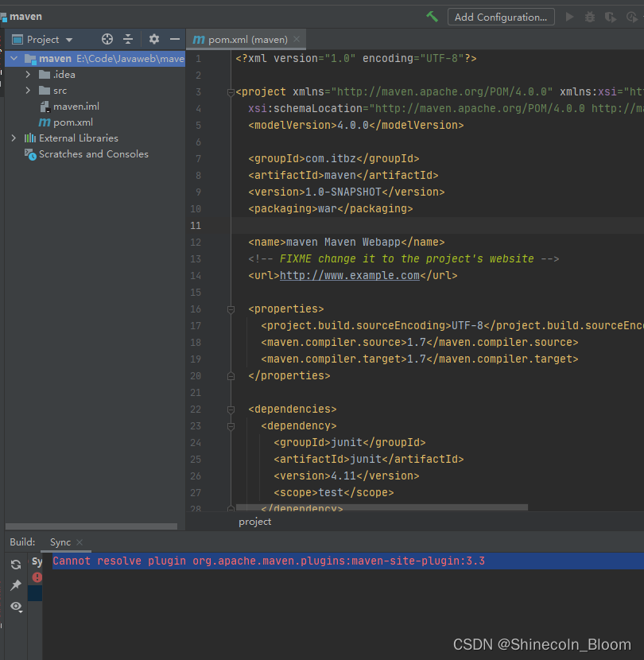Click the maven project folder icon
The width and height of the screenshot is (644, 660).
30,59
